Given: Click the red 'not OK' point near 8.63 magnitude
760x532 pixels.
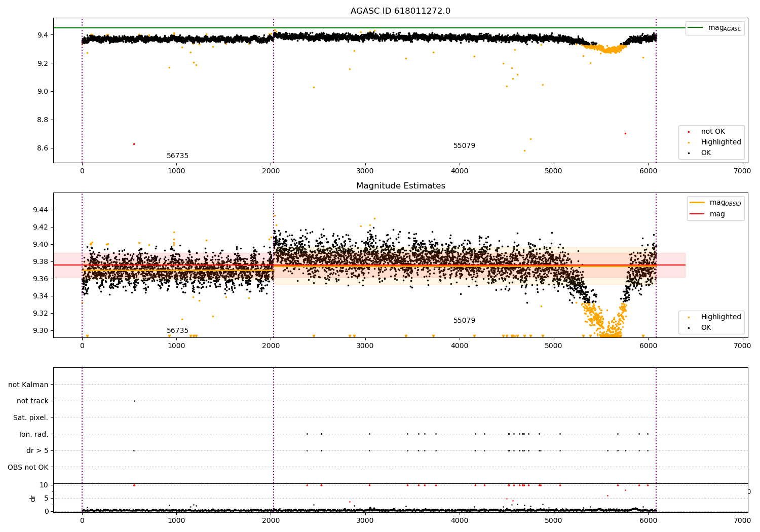Looking at the screenshot, I should 134,144.
